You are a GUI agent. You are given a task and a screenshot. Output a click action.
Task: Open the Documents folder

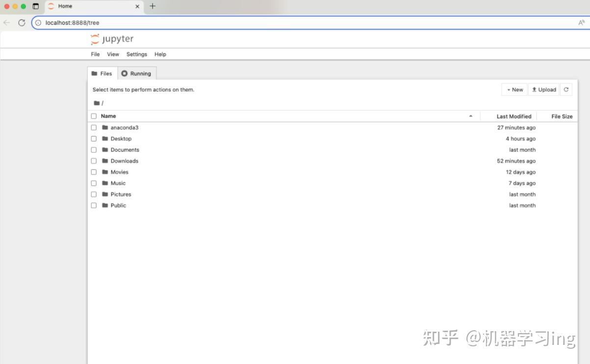(x=126, y=149)
